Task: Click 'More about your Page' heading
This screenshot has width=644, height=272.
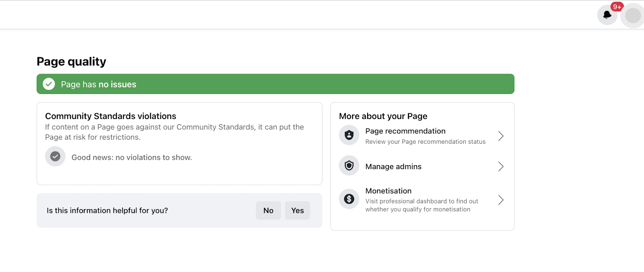Action: pyautogui.click(x=383, y=116)
